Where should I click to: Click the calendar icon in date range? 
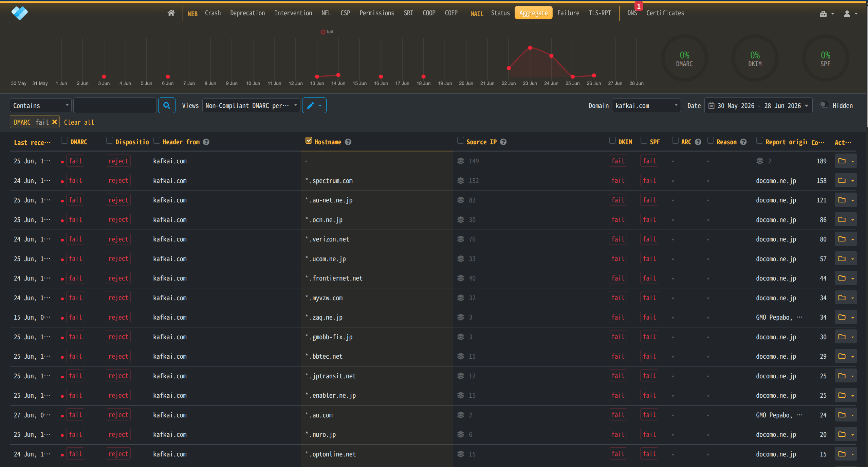pyautogui.click(x=711, y=106)
